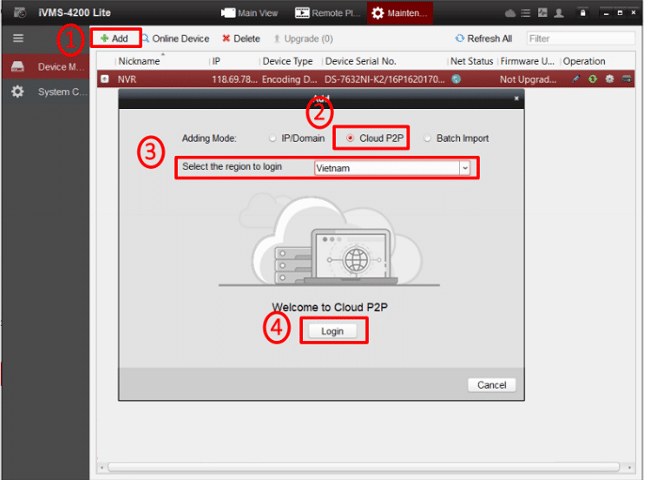Select the Batch Import adding mode
650x480 pixels.
(427, 138)
